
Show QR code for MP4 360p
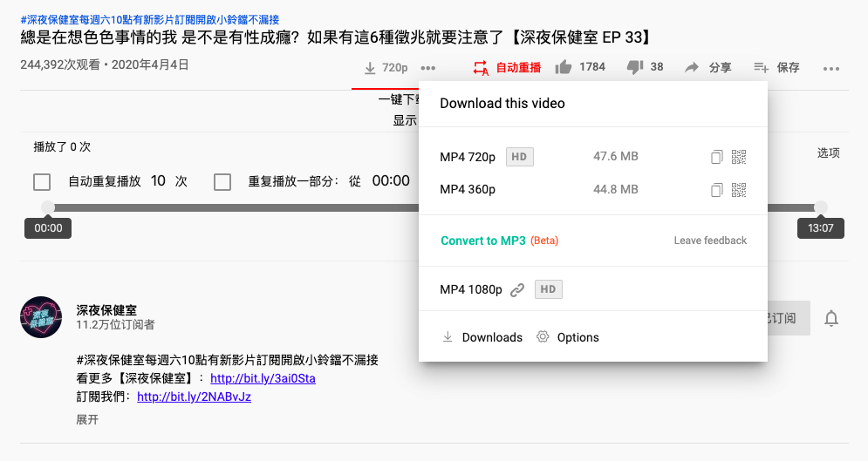[739, 190]
